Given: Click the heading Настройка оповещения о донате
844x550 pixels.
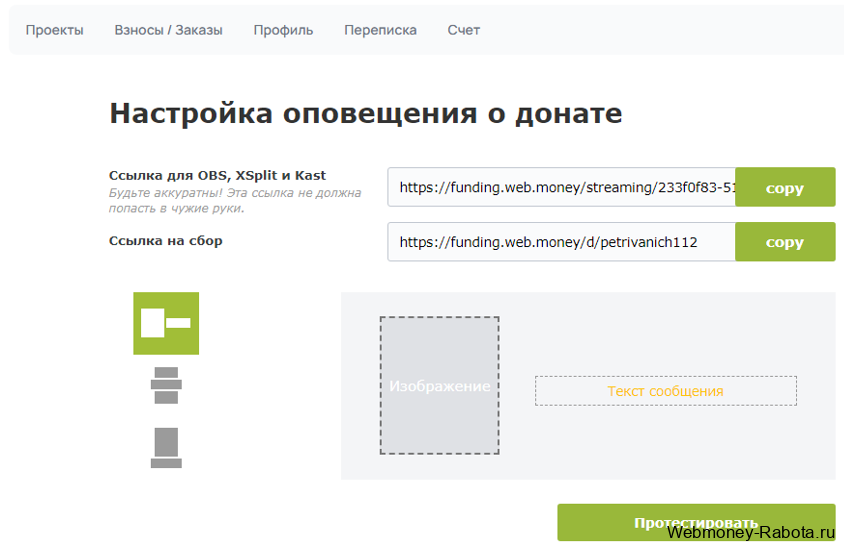Looking at the screenshot, I should click(365, 113).
